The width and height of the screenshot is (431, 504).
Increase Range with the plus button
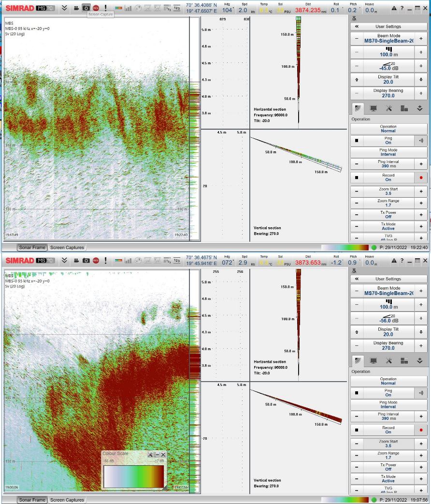[420, 53]
